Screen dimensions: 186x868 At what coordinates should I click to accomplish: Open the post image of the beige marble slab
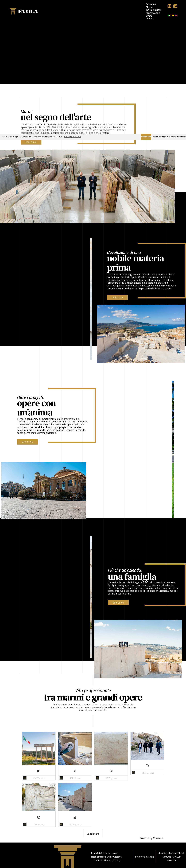click(111, 748)
